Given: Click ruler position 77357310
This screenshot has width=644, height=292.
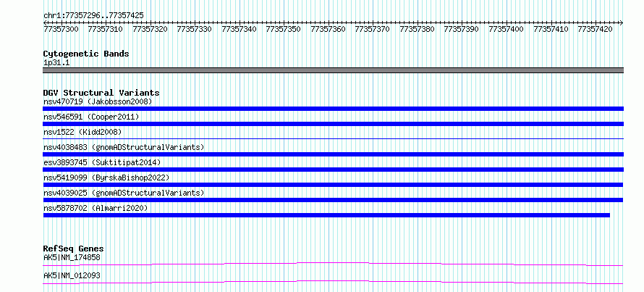Looking at the screenshot, I should click(106, 29).
